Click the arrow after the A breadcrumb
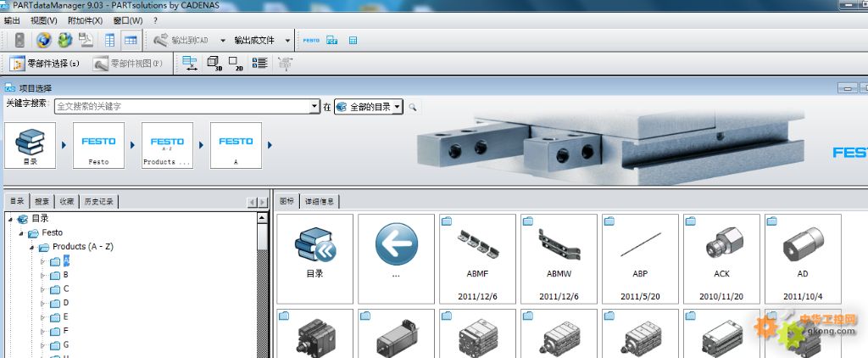This screenshot has height=358, width=868. (x=270, y=145)
